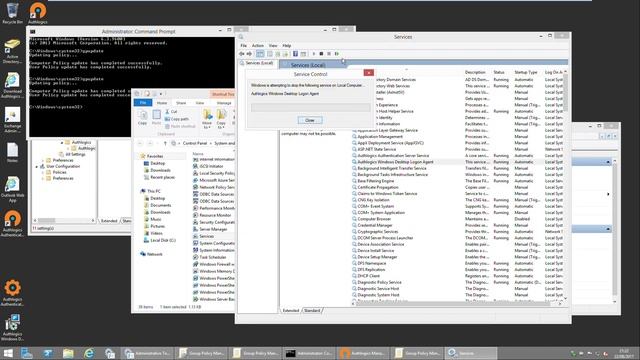Click the Status column header in Services

pyautogui.click(x=500, y=72)
